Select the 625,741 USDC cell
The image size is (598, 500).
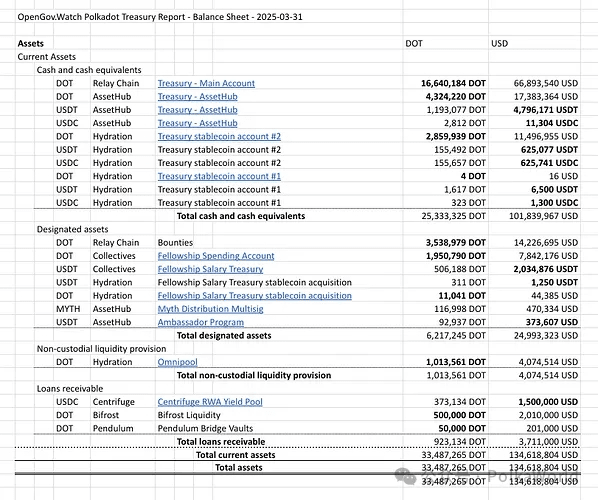coord(549,163)
